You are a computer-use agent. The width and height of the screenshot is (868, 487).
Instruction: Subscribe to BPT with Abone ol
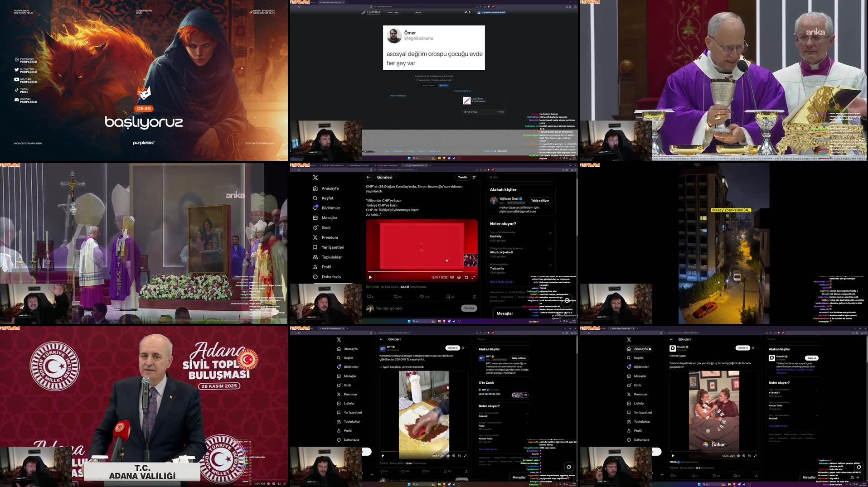click(x=453, y=347)
